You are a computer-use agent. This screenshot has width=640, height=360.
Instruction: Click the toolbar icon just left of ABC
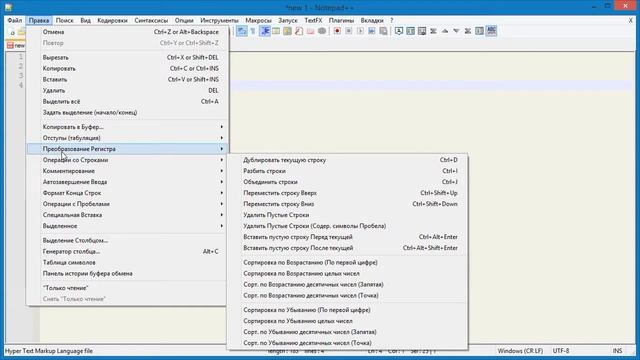point(480,31)
